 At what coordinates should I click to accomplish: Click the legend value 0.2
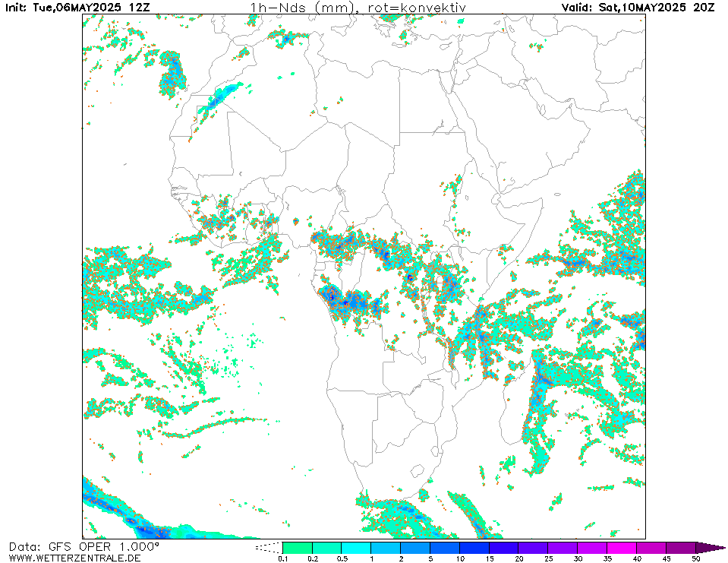(x=313, y=558)
